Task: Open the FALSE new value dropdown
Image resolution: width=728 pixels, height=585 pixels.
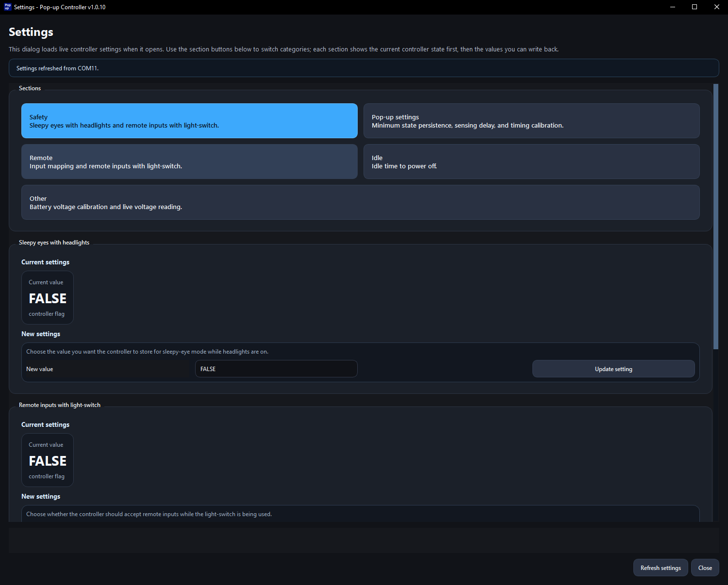Action: [x=276, y=369]
